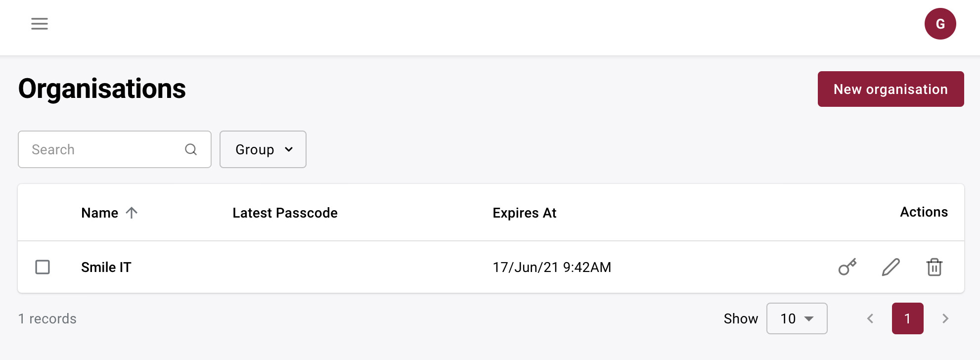Go to previous page arrow

[x=870, y=318]
